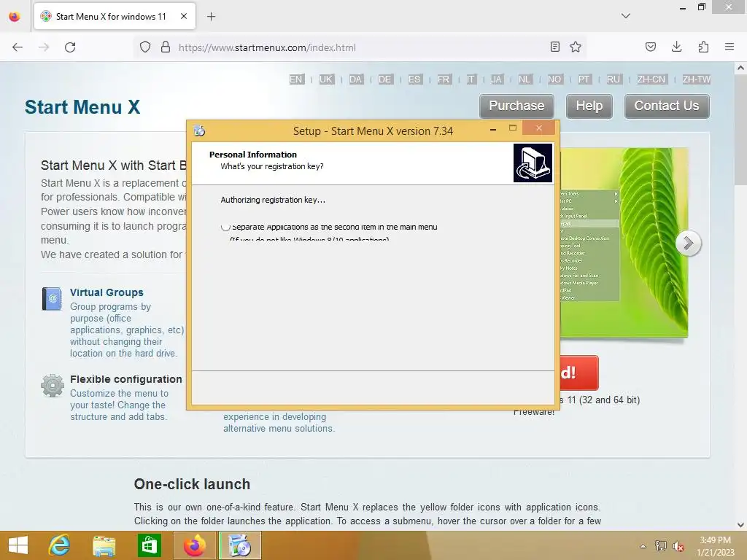
Task: Open the Firefox hamburger application menu
Action: (x=729, y=47)
